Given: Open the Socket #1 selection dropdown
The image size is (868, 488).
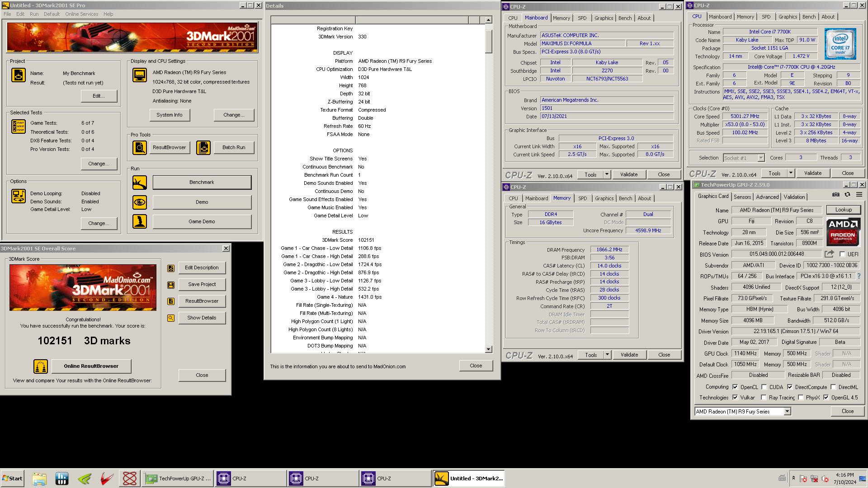Looking at the screenshot, I should point(761,158).
